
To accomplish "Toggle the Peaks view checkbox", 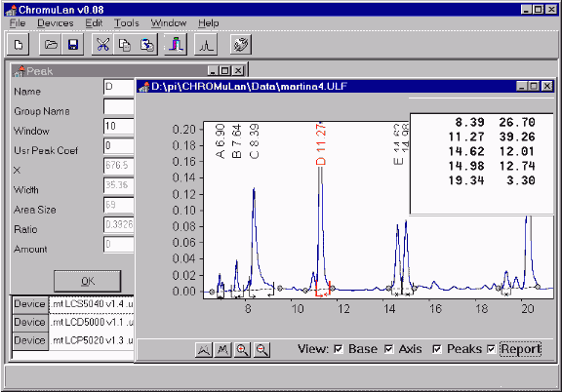I will (x=436, y=349).
